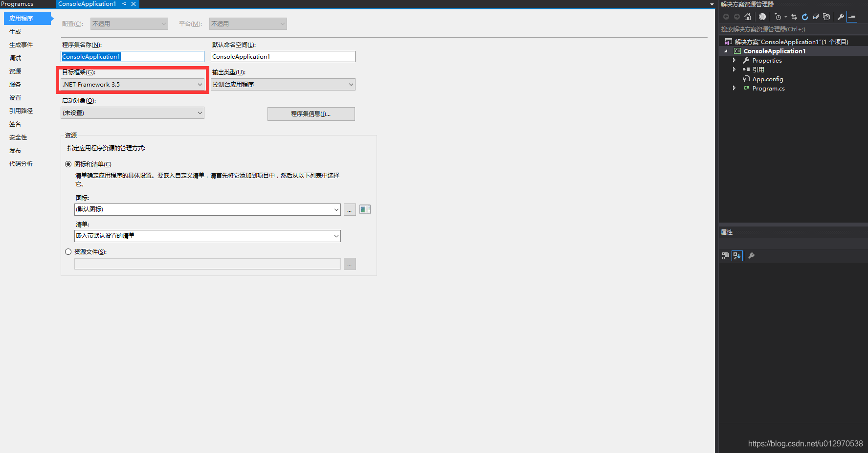Click the back arrow in Solution Explorer toolbar
This screenshot has width=868, height=453.
click(726, 17)
